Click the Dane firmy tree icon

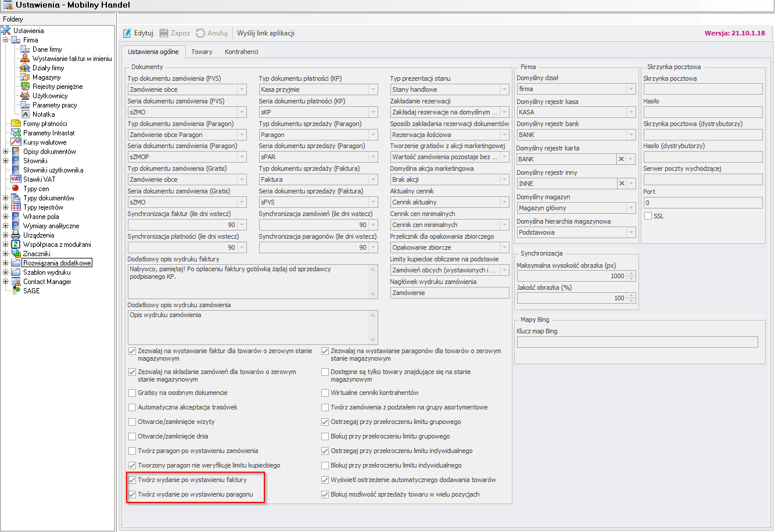pyautogui.click(x=25, y=49)
